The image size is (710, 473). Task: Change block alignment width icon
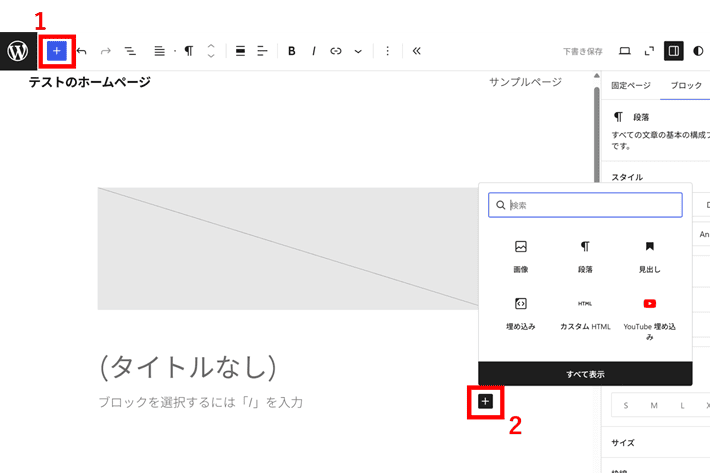click(x=240, y=51)
